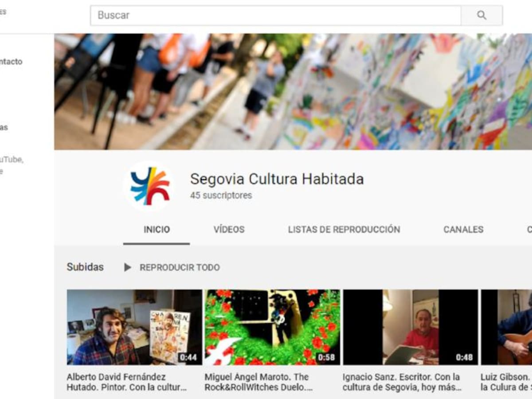532x399 pixels.
Task: Click the Alberto David Fernández video title
Action: [x=126, y=382]
